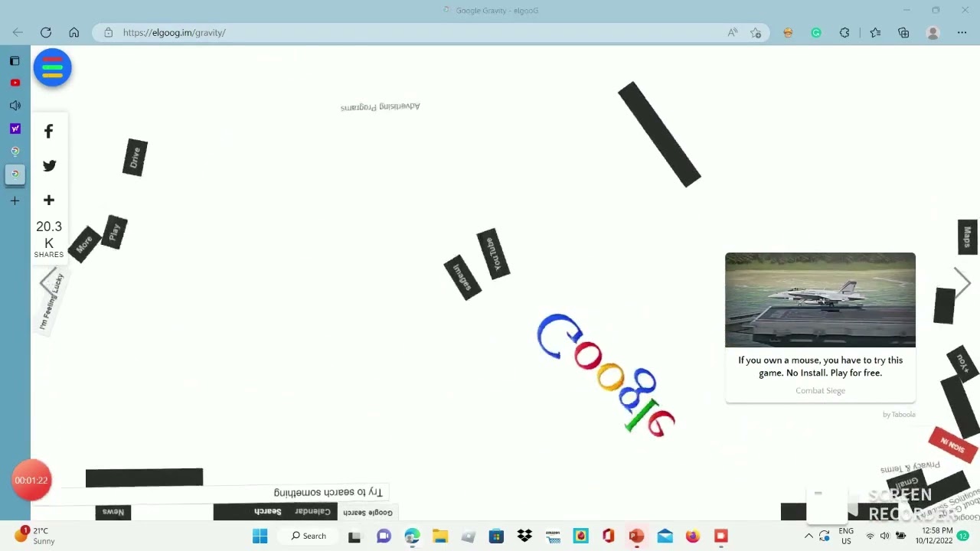Click the I'm Feeling Lucky button
Screen dimensions: 980x551
tap(52, 302)
